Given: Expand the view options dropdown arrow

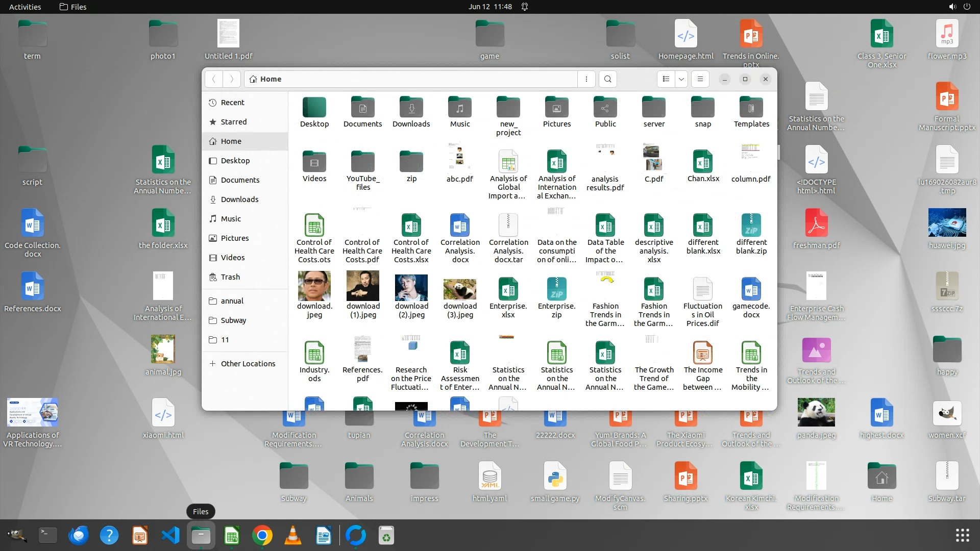Looking at the screenshot, I should 681,79.
